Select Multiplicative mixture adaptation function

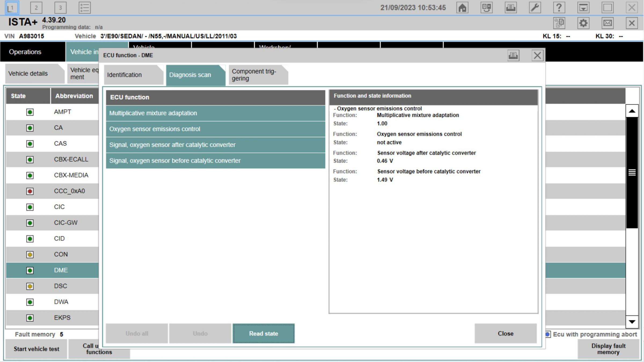[215, 113]
